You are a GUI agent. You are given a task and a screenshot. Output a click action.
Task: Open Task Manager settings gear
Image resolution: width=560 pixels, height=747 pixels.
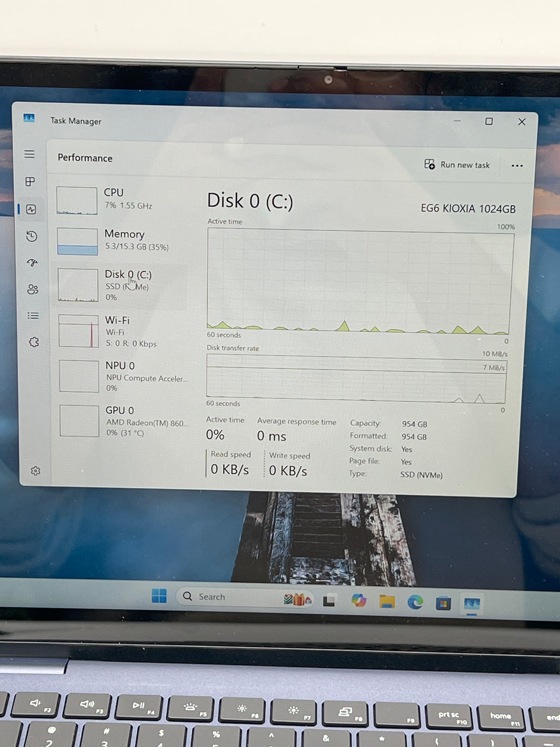tap(36, 471)
